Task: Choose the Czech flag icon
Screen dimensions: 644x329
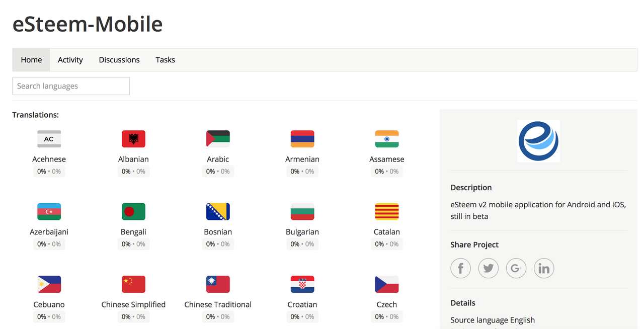Action: coord(387,284)
